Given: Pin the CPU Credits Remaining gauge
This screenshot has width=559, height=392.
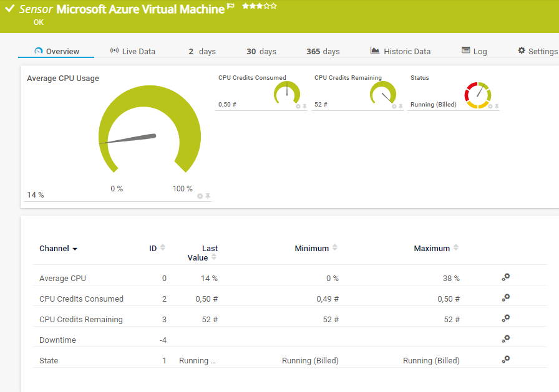Looking at the screenshot, I should pos(401,106).
